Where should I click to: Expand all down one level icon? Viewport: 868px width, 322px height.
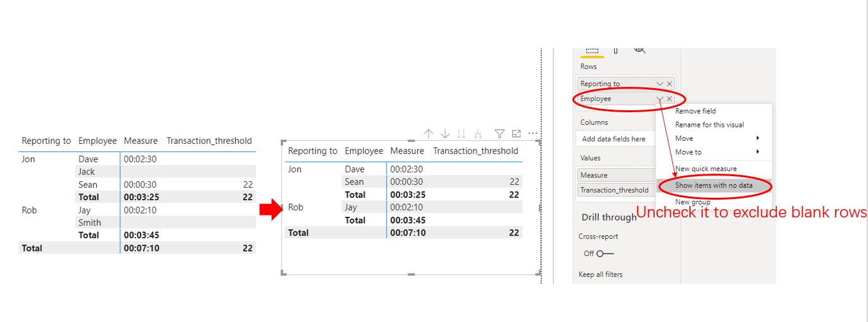(x=478, y=134)
